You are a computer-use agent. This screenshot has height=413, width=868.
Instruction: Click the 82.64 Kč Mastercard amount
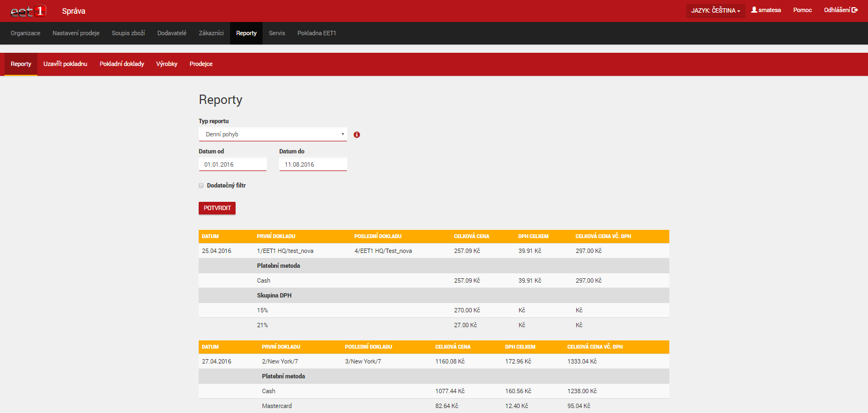446,406
